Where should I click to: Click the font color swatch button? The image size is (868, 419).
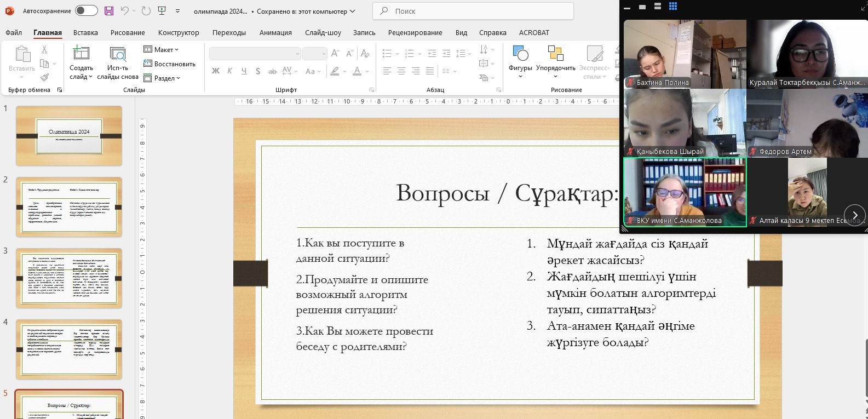click(x=357, y=71)
